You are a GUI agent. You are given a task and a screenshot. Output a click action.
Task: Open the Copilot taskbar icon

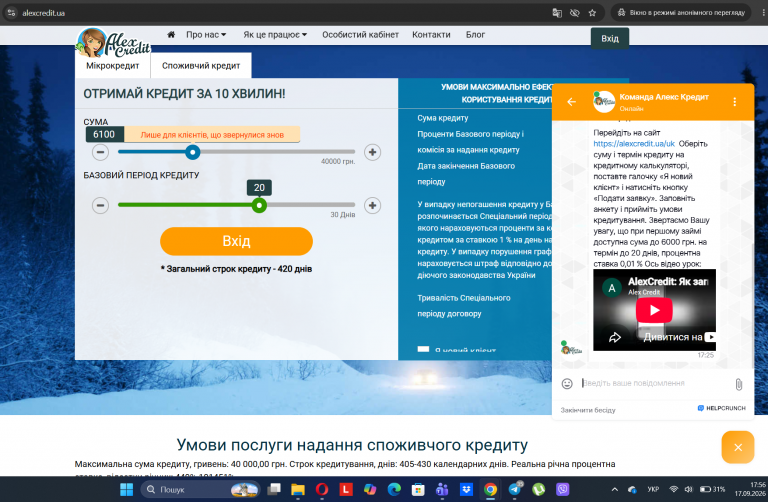point(370,489)
